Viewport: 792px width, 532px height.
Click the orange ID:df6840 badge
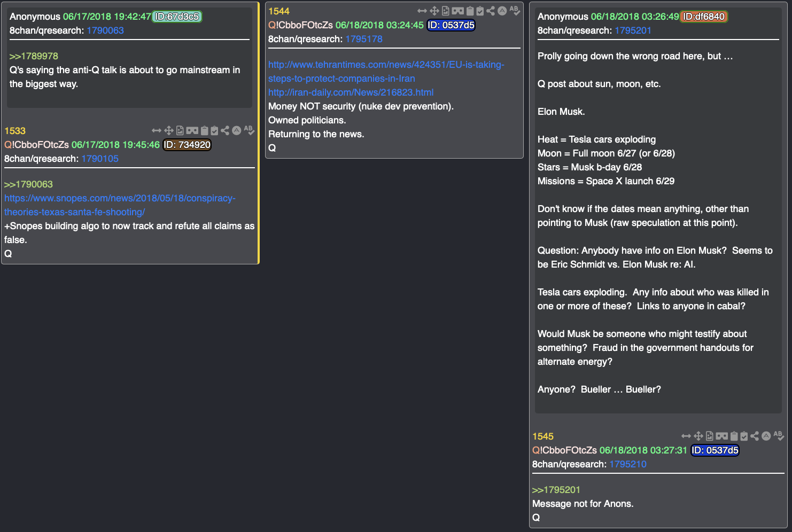[x=704, y=17]
